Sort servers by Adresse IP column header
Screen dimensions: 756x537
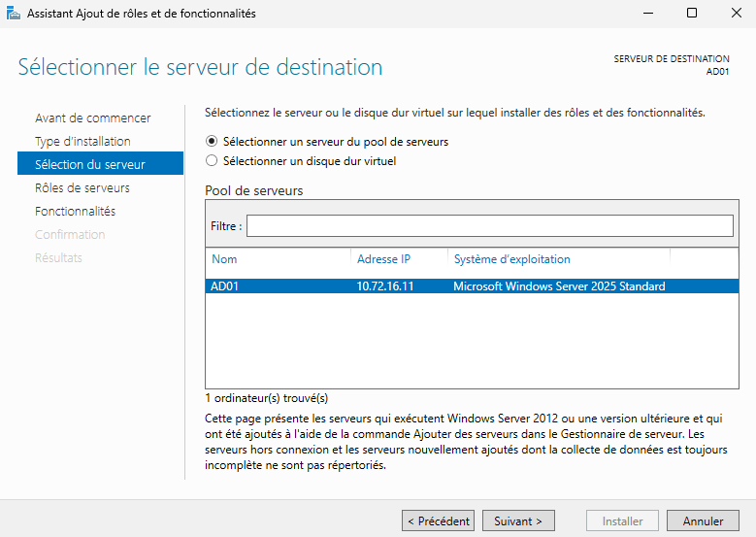click(x=398, y=259)
